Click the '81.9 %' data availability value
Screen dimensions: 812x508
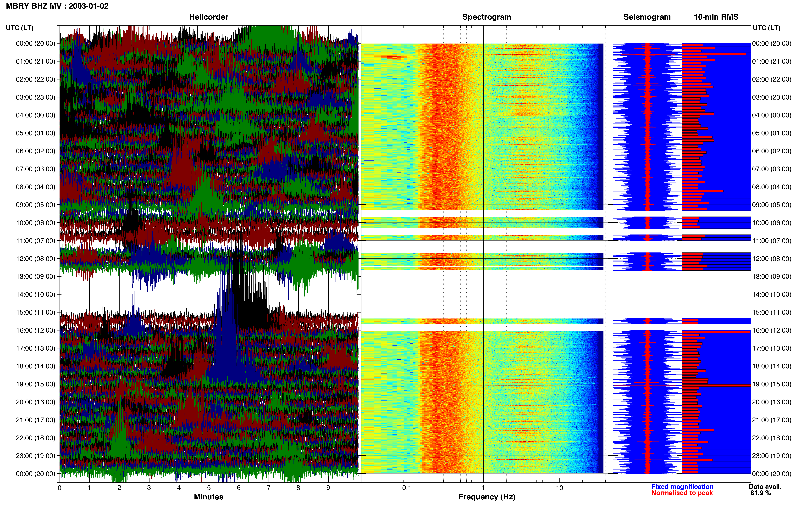761,493
